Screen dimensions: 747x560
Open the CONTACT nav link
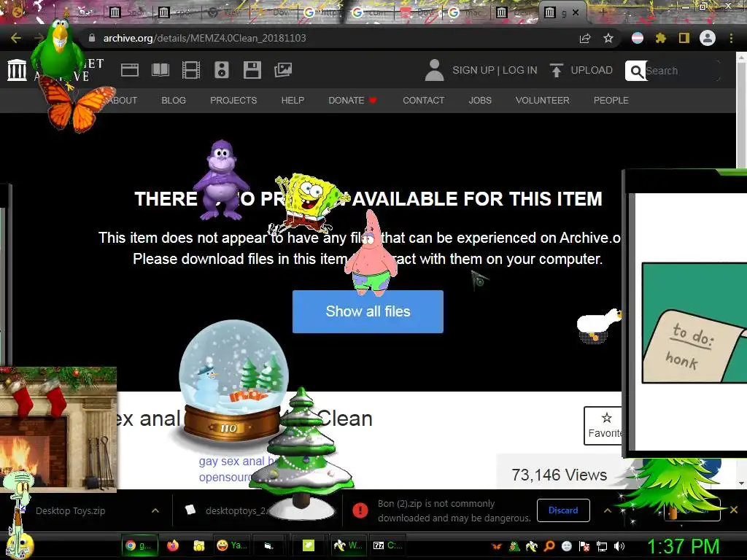point(424,101)
